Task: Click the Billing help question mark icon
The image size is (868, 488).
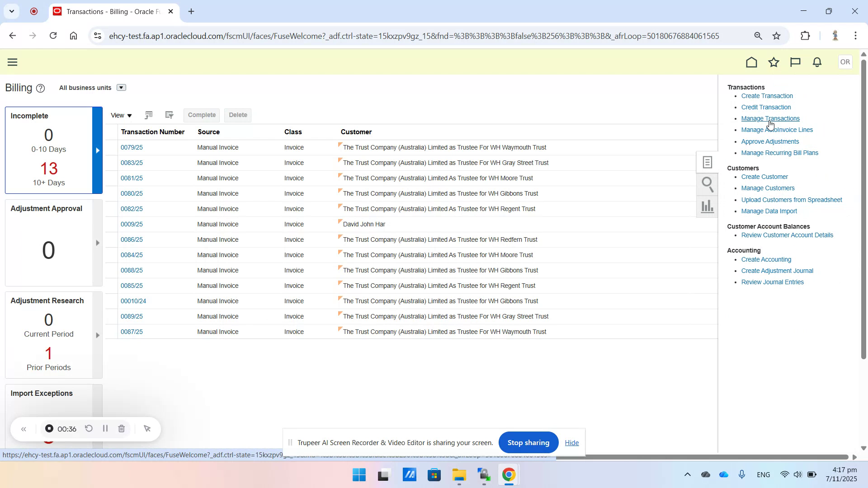Action: pyautogui.click(x=40, y=88)
